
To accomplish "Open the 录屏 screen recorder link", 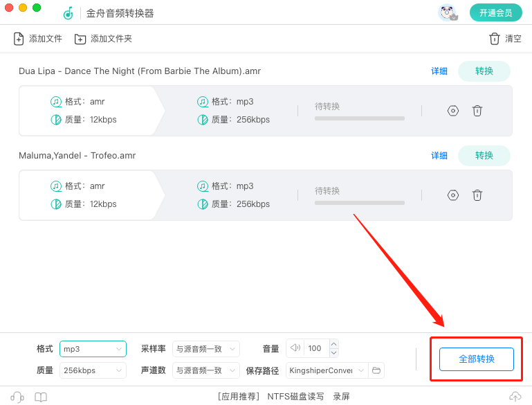I will click(341, 397).
